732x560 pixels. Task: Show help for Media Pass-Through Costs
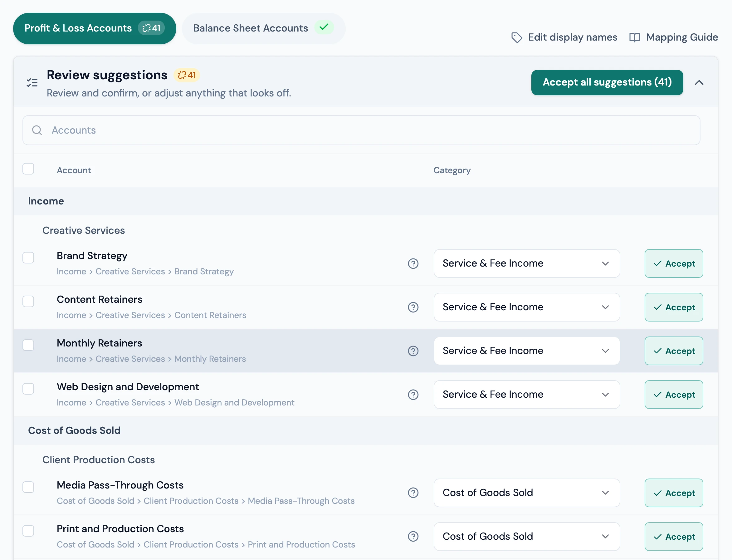click(x=413, y=493)
